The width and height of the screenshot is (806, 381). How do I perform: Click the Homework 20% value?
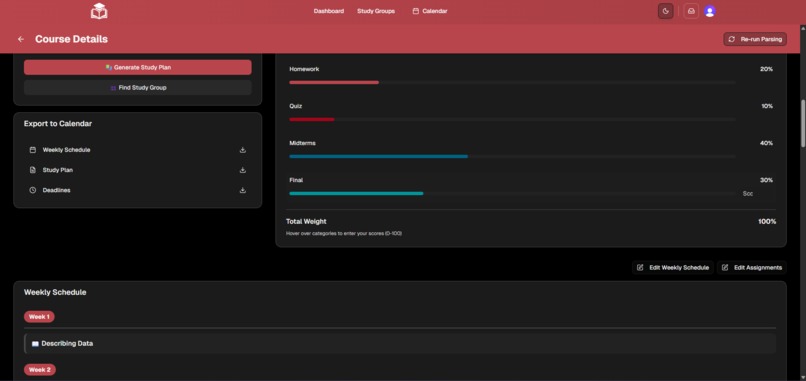766,69
